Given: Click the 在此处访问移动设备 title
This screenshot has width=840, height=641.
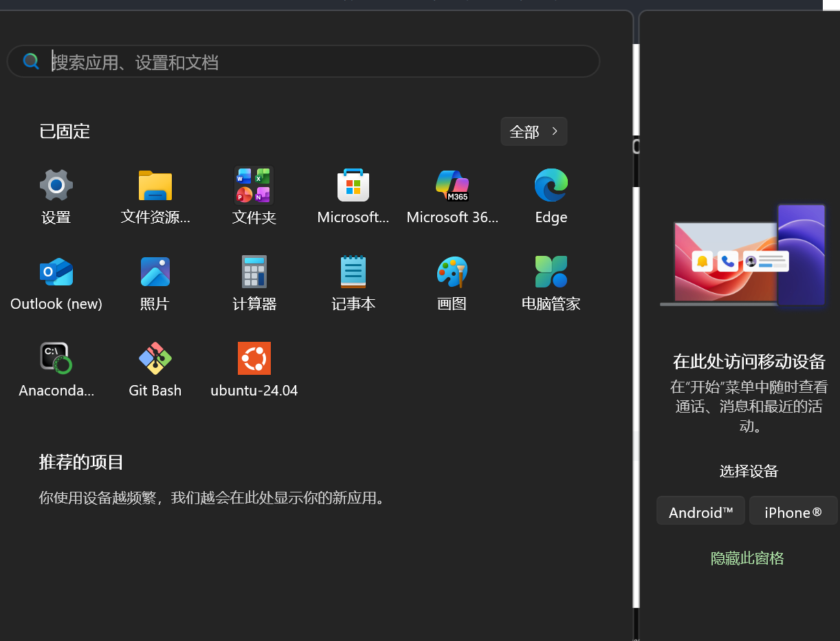Looking at the screenshot, I should [x=749, y=361].
